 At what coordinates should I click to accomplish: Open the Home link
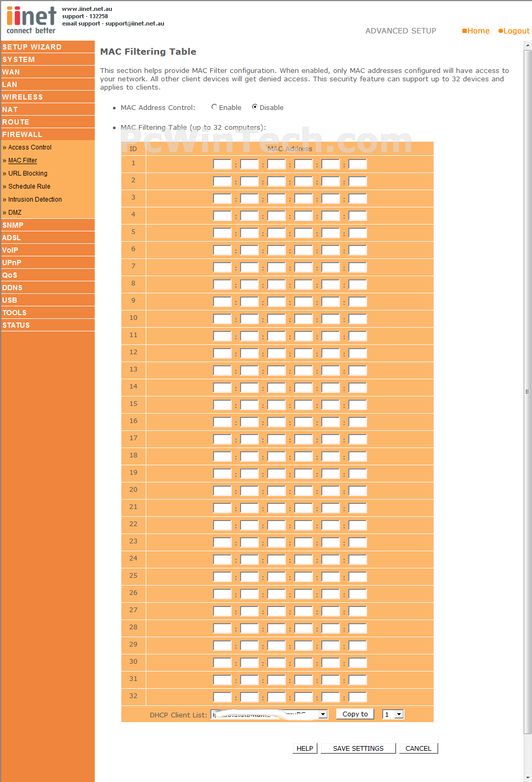point(476,31)
